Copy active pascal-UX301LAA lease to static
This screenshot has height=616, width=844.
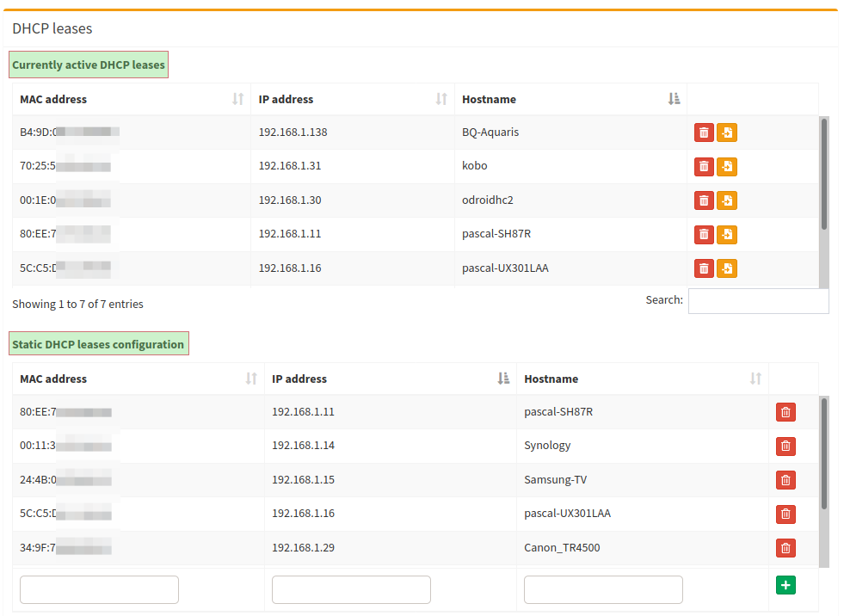(727, 268)
